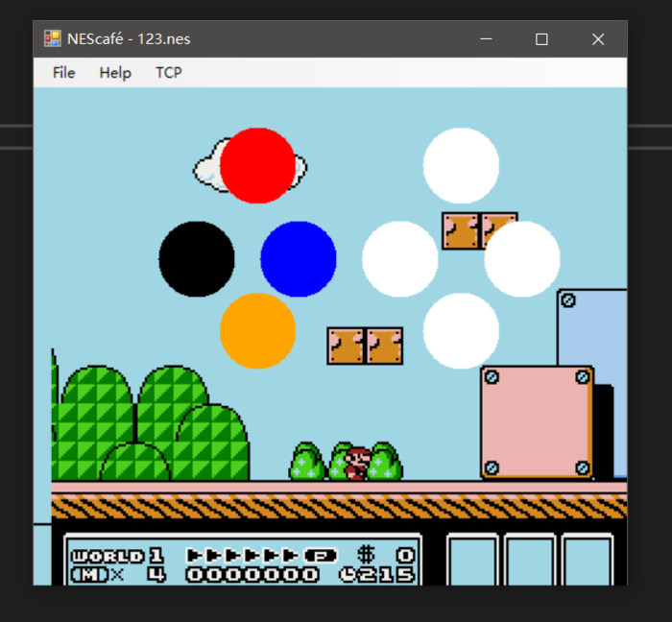Click the white circle left of upper bricks

399,258
